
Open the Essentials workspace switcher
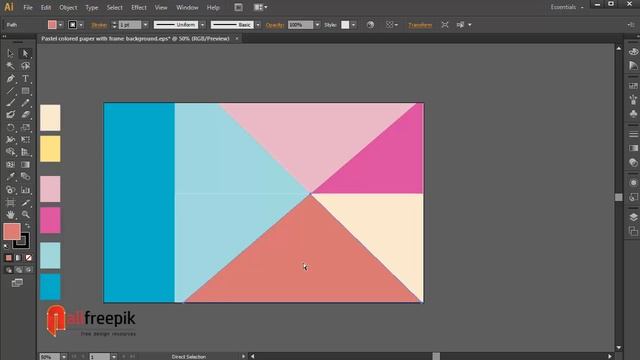pos(567,7)
